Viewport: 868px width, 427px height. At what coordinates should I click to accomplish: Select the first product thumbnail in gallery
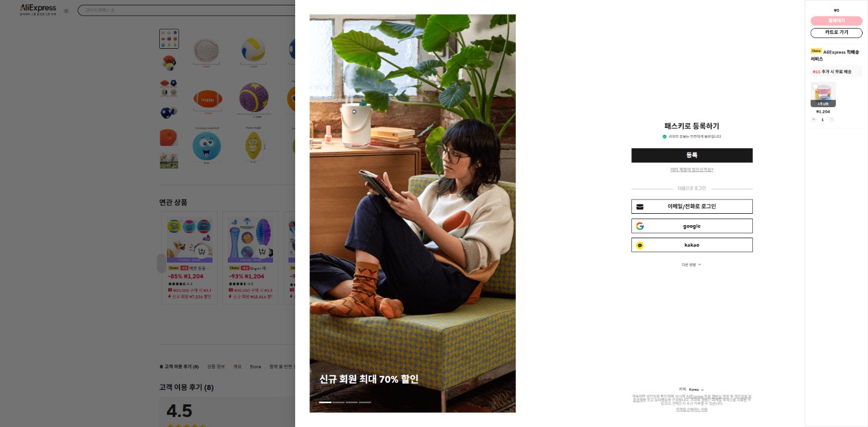(x=169, y=39)
